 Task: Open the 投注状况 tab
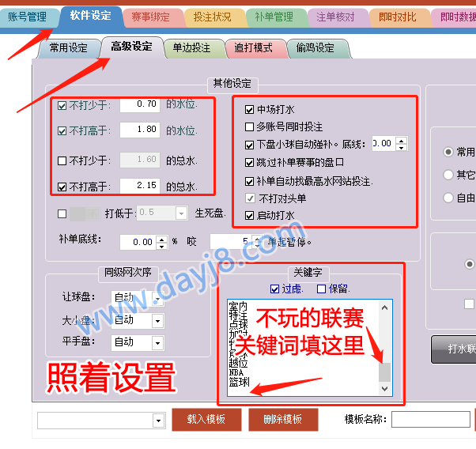[213, 17]
